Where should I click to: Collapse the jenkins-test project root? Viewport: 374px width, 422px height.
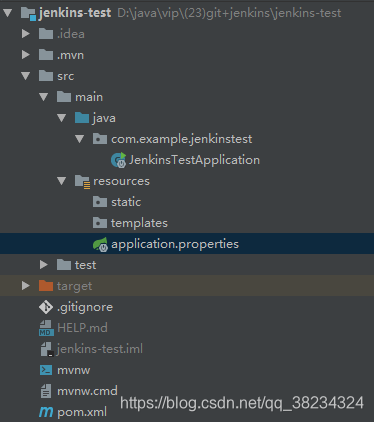8,13
